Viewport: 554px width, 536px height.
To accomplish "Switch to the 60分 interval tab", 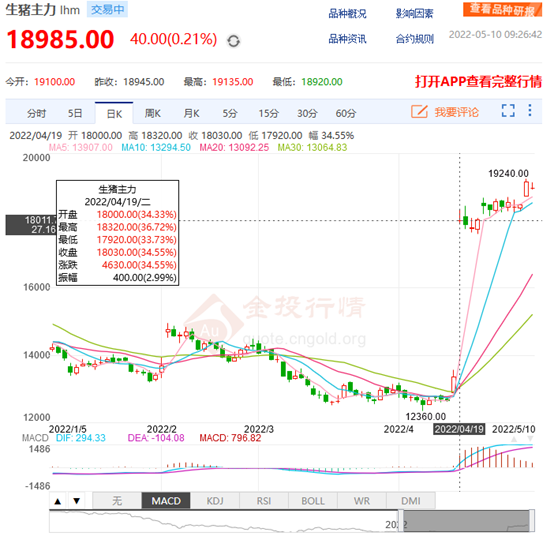I will (x=346, y=113).
